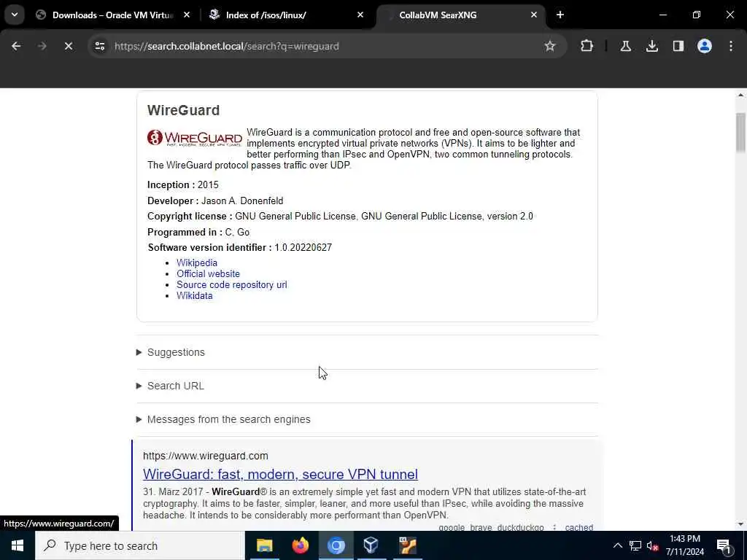Click the page vertical scrollbar thumb

click(x=740, y=133)
